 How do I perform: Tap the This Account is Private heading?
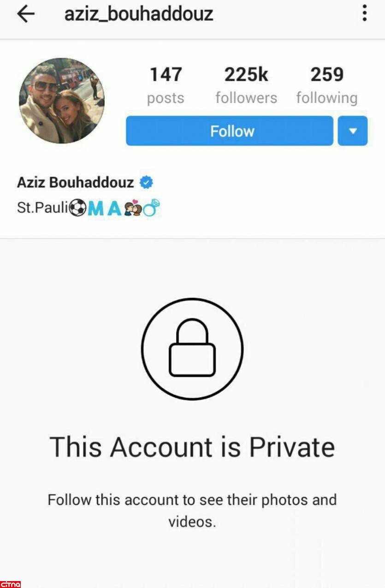click(x=192, y=447)
